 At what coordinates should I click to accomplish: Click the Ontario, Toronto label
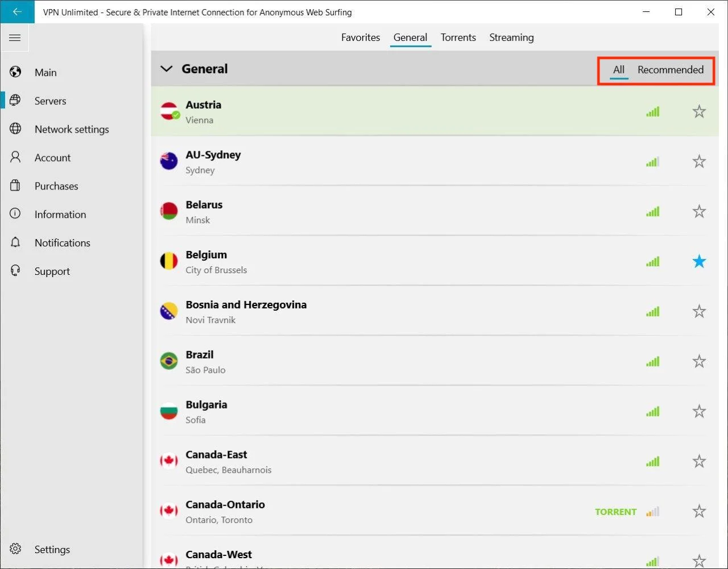point(219,520)
